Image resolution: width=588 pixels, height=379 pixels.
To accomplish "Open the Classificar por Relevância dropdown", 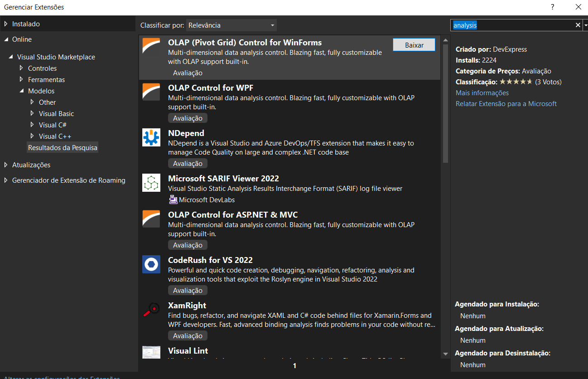I will click(x=231, y=25).
